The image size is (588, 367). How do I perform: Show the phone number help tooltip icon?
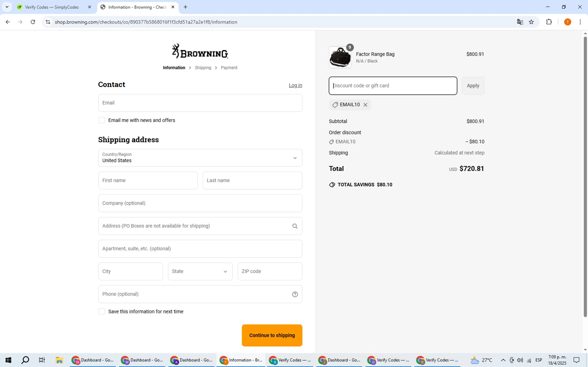click(x=295, y=295)
